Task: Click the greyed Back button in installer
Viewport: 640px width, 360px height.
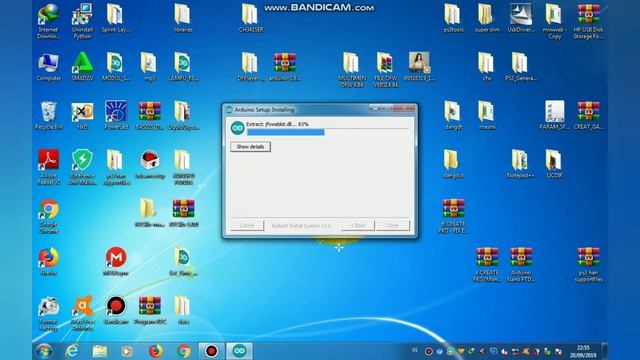Action: click(x=358, y=225)
